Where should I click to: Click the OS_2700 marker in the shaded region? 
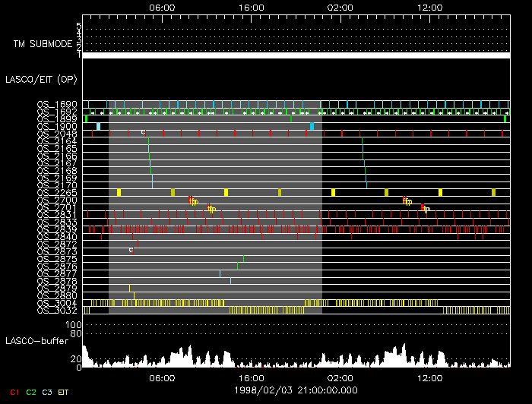pos(193,201)
